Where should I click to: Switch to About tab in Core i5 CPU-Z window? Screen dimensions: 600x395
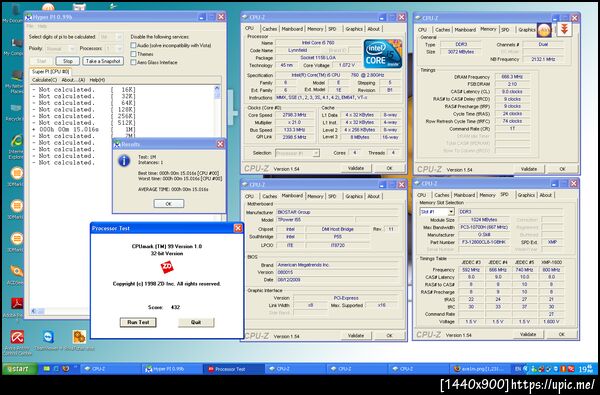tap(373, 29)
